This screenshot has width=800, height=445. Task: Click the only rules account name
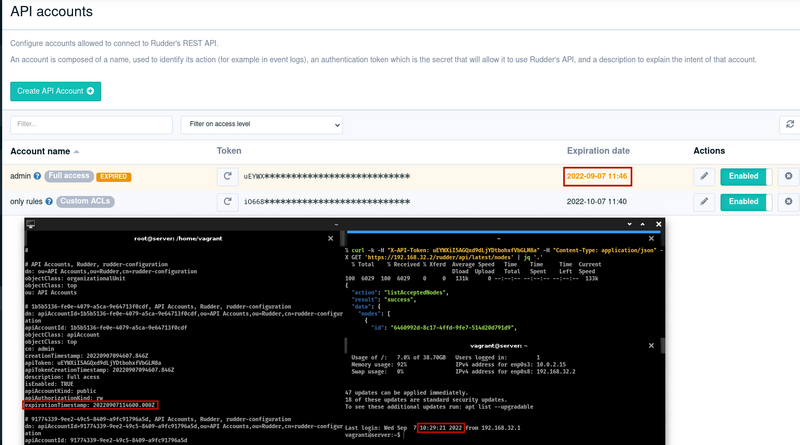pyautogui.click(x=26, y=202)
